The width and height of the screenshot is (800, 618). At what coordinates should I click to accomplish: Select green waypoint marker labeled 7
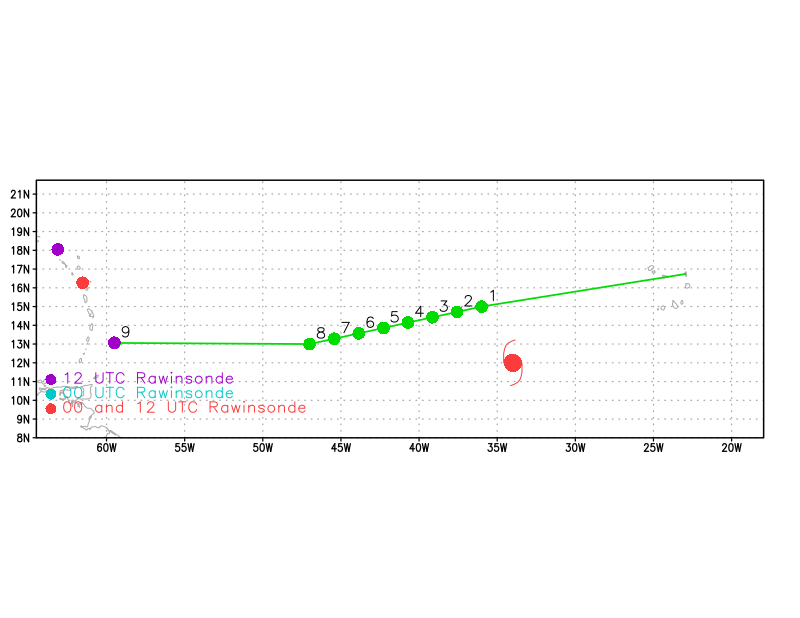(x=334, y=339)
